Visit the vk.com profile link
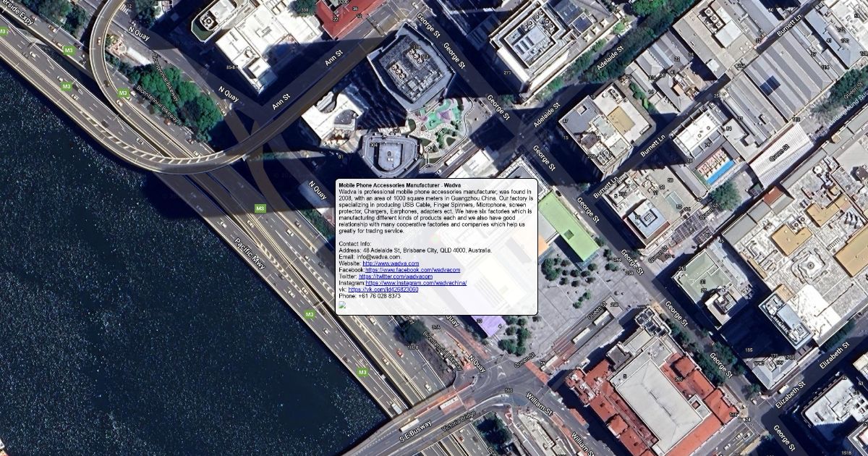This screenshot has height=456, width=868. point(383,290)
